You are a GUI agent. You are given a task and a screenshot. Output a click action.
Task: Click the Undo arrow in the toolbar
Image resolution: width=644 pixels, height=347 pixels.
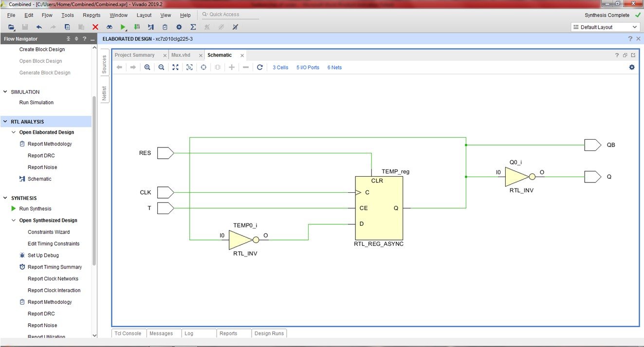point(39,27)
